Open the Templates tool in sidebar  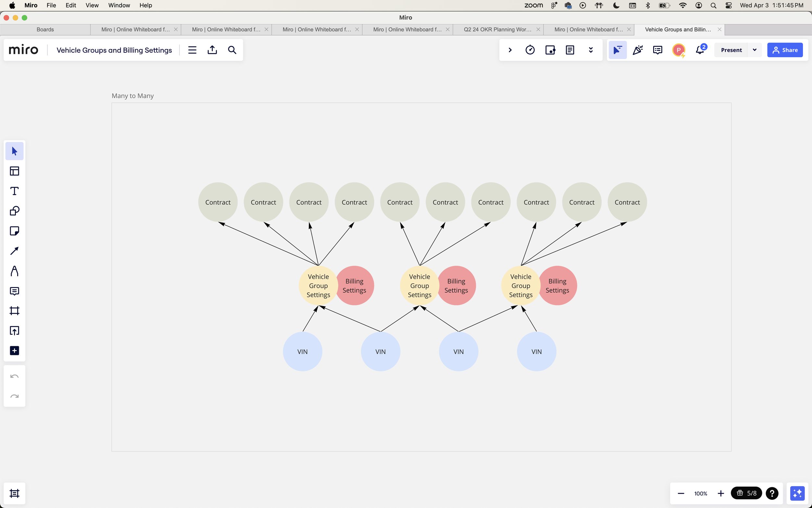click(x=14, y=171)
